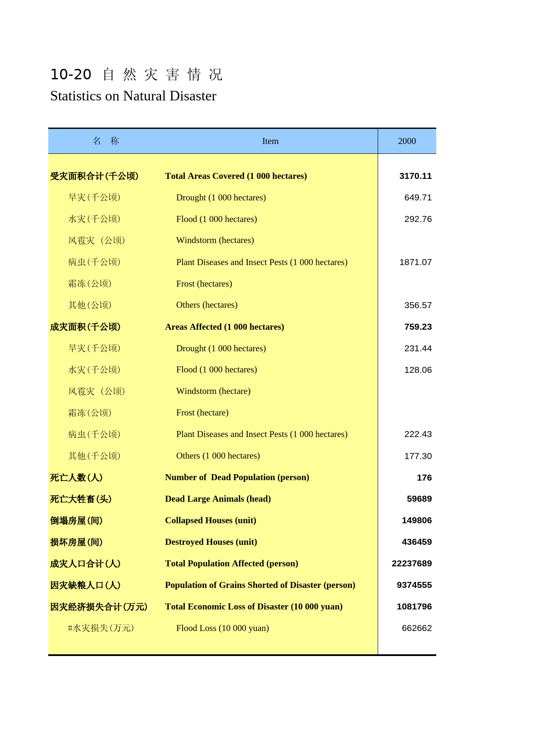The image size is (534, 756).
Task: Select the value 759.23
Action: click(418, 327)
